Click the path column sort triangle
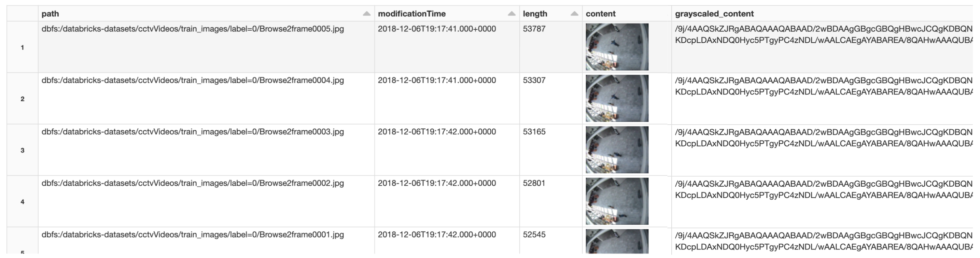The height and width of the screenshot is (258, 980). click(x=367, y=13)
